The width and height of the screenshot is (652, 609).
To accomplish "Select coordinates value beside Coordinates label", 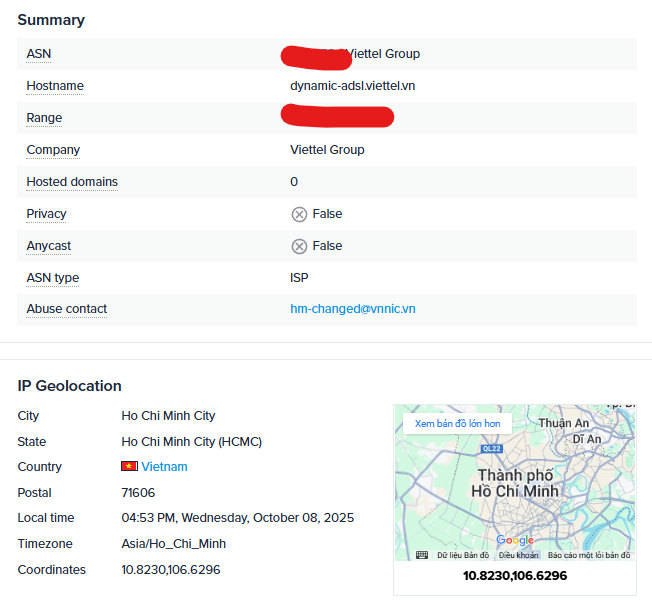I will [170, 570].
